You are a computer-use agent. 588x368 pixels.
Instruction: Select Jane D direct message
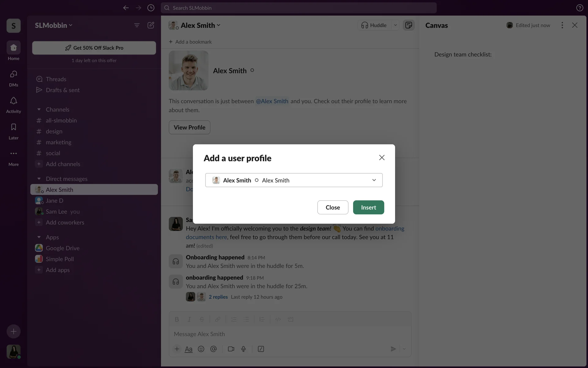(x=55, y=201)
